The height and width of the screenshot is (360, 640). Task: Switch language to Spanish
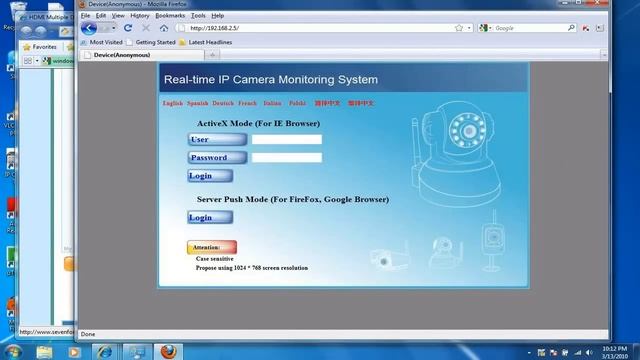(198, 103)
